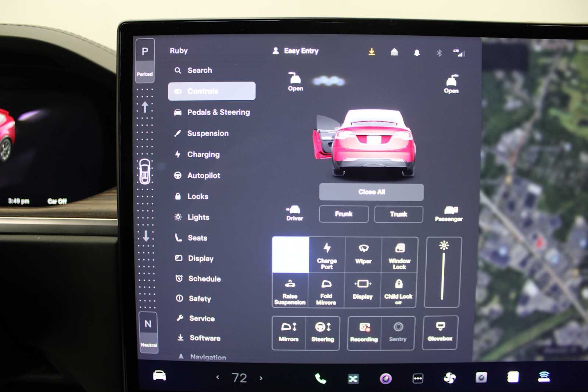Tap the highlighted blank quick control tile
The height and width of the screenshot is (392, 588).
(x=290, y=255)
